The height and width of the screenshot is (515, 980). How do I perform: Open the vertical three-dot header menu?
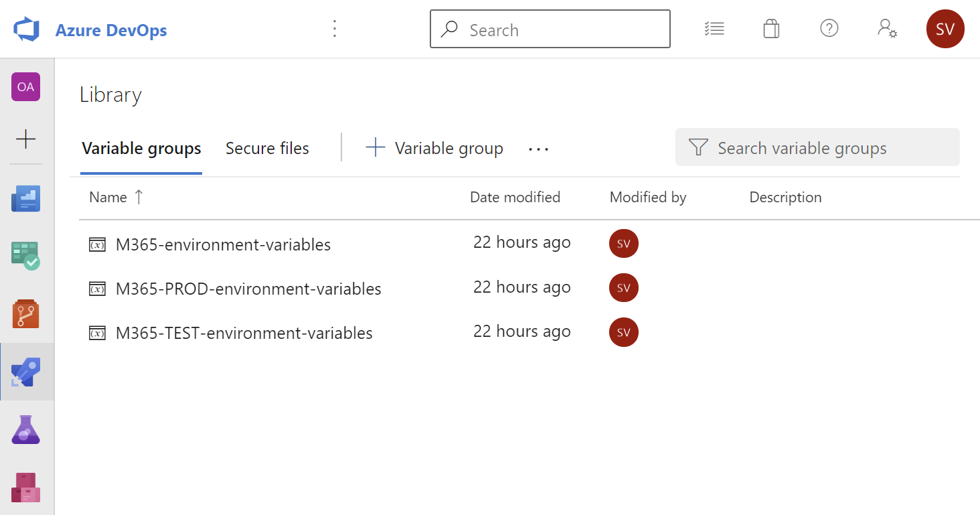click(335, 29)
